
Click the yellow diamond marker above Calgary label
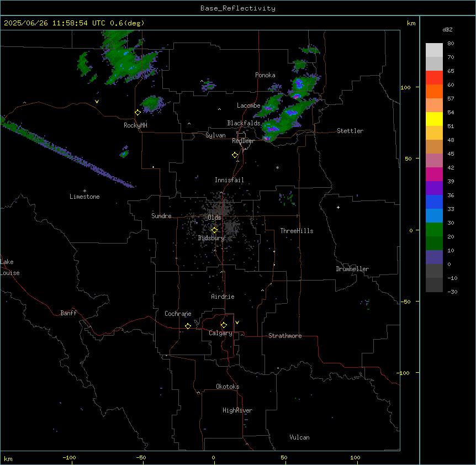224,325
